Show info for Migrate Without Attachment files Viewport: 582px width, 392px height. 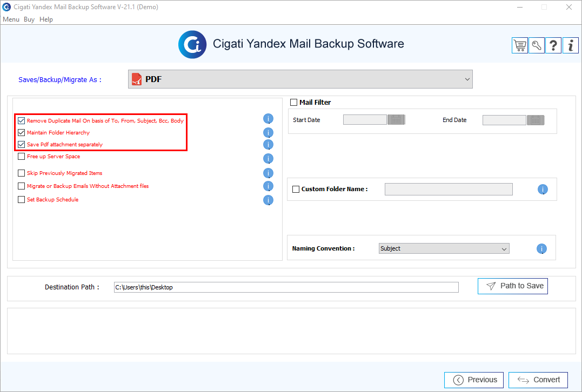pyautogui.click(x=268, y=186)
